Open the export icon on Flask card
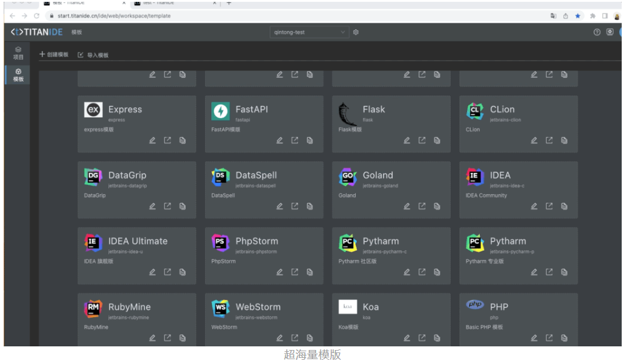This screenshot has height=364, width=629. pyautogui.click(x=422, y=141)
